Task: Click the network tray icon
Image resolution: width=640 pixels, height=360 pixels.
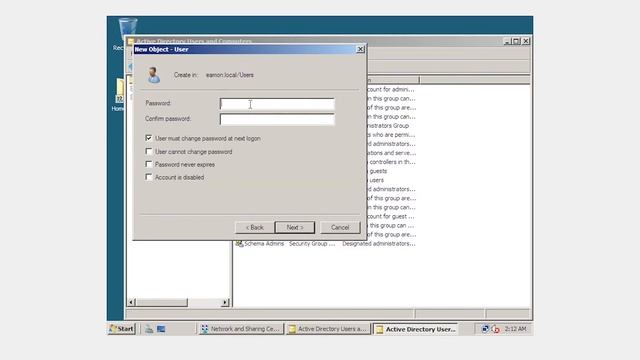Action: coord(485,329)
